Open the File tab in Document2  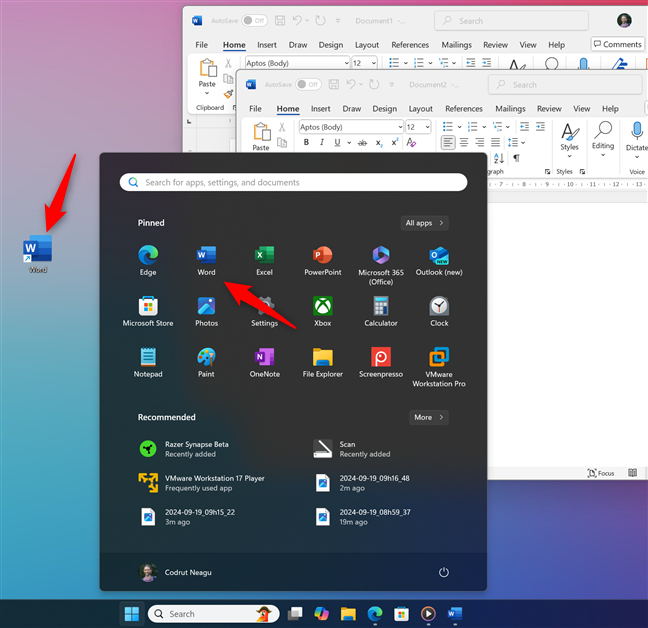255,109
